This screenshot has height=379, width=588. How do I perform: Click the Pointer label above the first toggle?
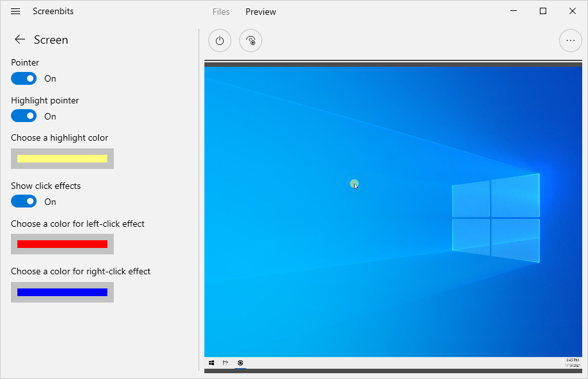[25, 62]
